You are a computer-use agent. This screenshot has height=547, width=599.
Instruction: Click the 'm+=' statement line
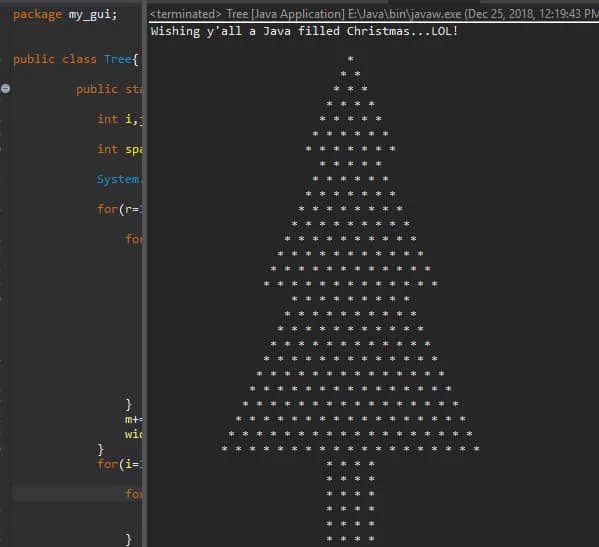(133, 419)
